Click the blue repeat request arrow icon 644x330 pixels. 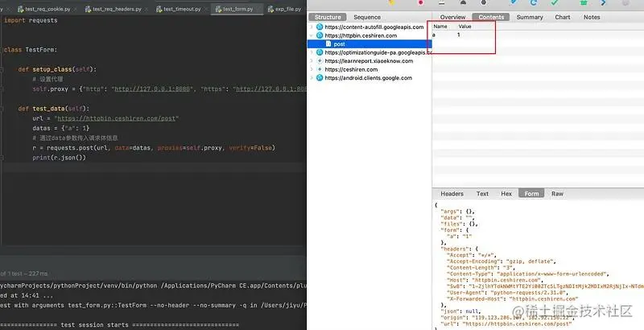[534, 2]
